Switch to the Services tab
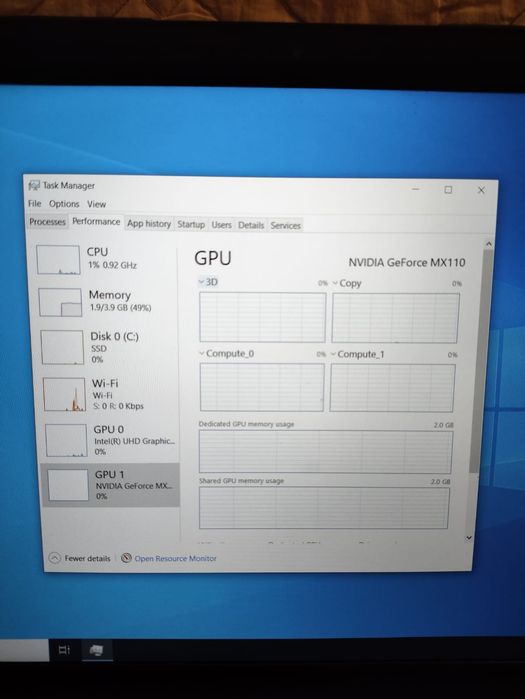 click(285, 226)
